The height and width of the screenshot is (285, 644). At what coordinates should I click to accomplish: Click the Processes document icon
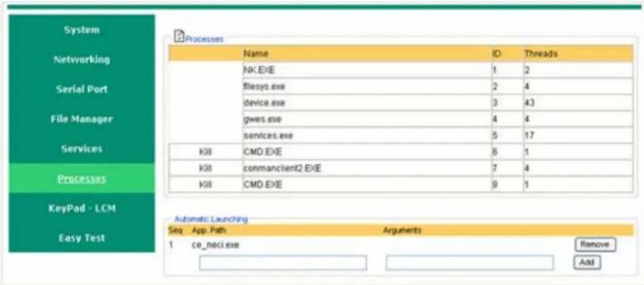click(x=178, y=36)
